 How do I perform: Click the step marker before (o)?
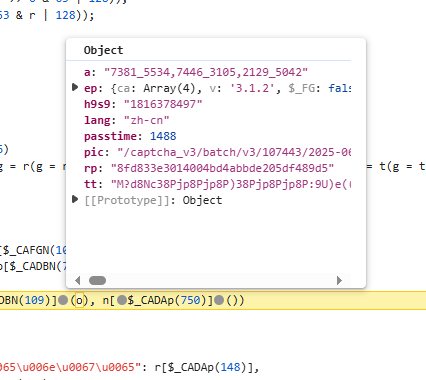coord(63,300)
